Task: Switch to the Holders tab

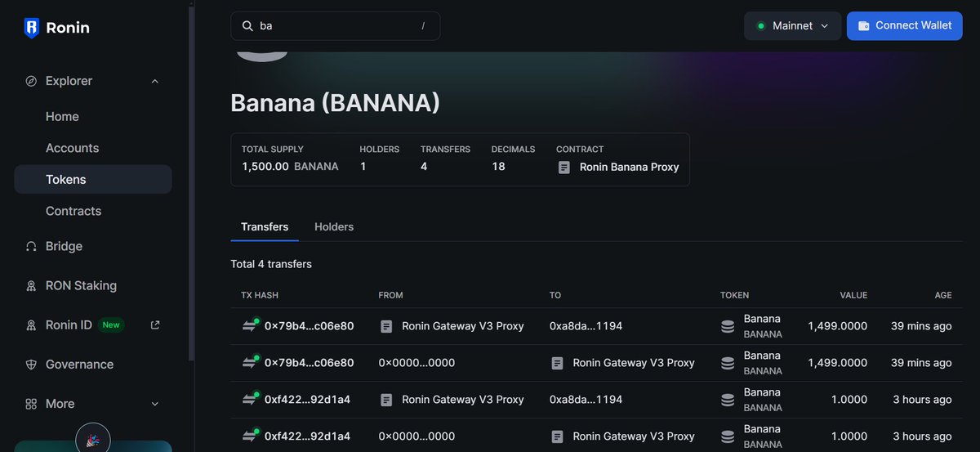Action: (x=334, y=226)
